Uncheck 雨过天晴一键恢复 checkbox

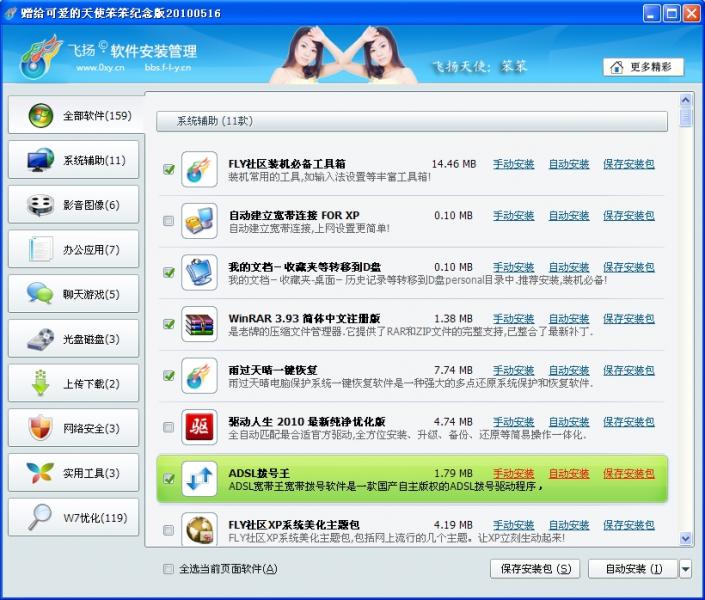pyautogui.click(x=169, y=376)
